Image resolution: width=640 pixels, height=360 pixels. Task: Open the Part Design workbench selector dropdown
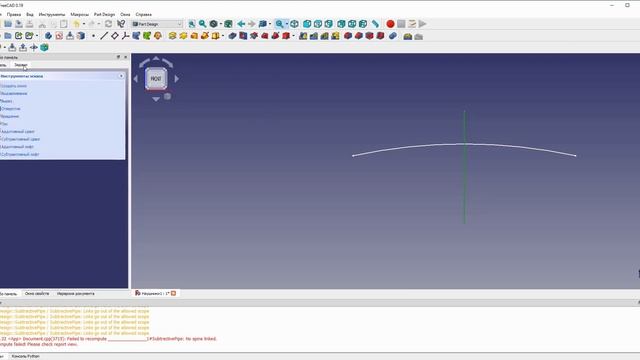pyautogui.click(x=157, y=24)
